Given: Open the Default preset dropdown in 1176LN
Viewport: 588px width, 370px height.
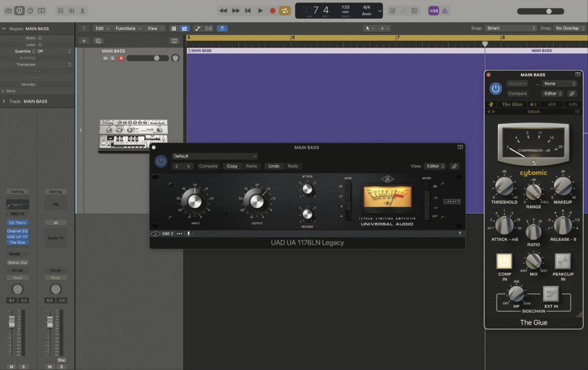Looking at the screenshot, I should (x=215, y=156).
